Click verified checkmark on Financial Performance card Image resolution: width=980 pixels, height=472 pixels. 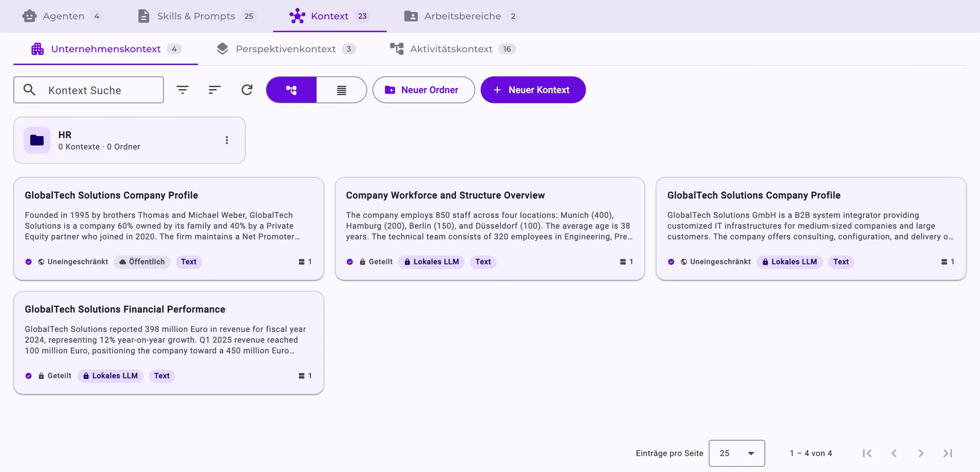28,376
